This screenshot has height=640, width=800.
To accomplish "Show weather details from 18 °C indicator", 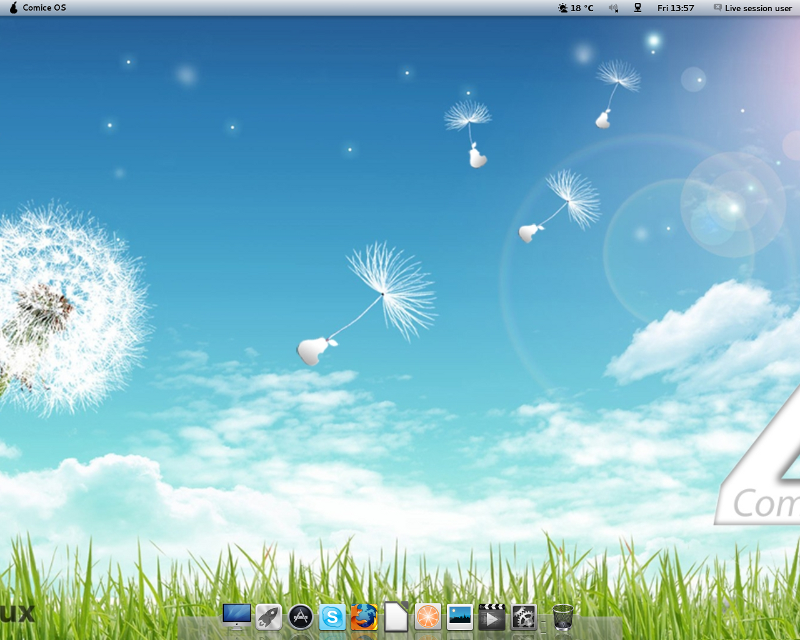I will click(576, 8).
